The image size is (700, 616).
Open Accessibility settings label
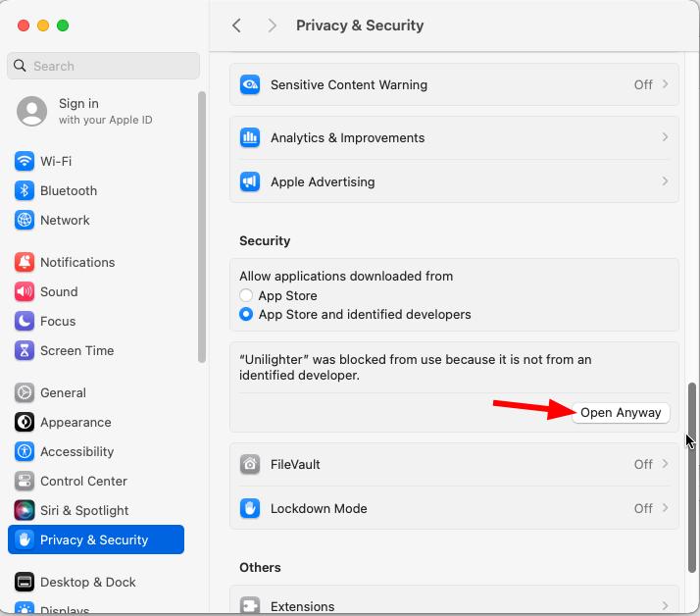point(77,451)
